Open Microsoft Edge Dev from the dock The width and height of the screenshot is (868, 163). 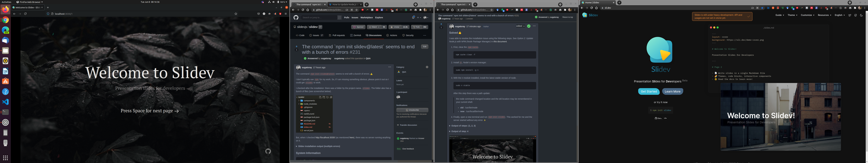coord(5,30)
